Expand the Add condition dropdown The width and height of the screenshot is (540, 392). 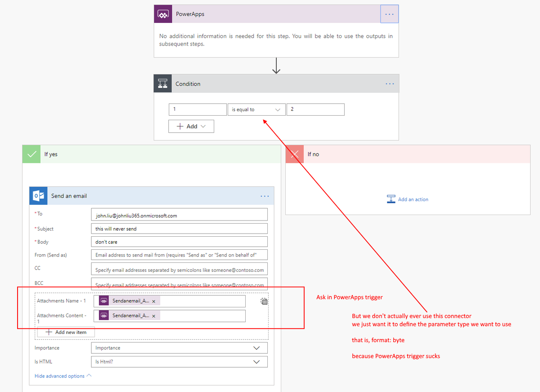(x=191, y=126)
